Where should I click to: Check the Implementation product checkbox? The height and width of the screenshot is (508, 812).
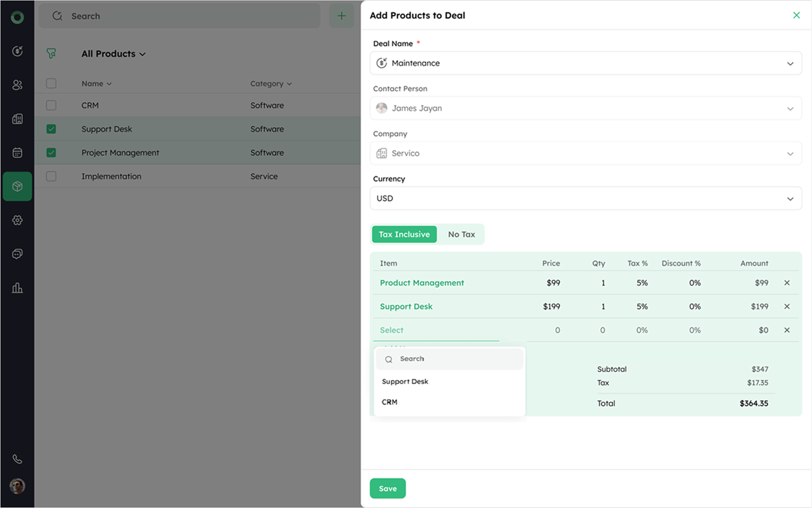click(x=51, y=176)
